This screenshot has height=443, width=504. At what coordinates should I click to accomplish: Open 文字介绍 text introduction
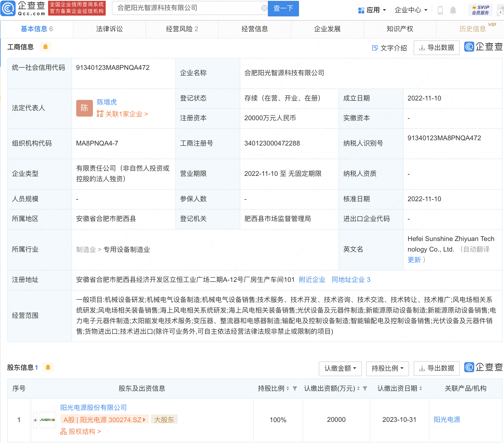[x=389, y=48]
